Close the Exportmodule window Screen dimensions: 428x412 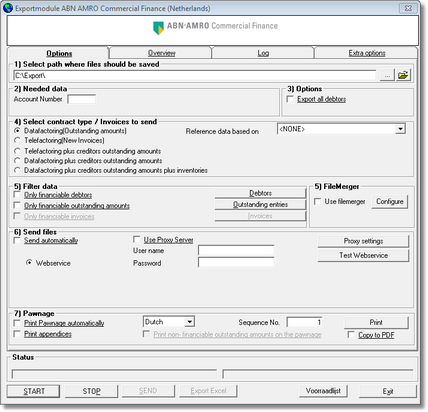coord(408,8)
